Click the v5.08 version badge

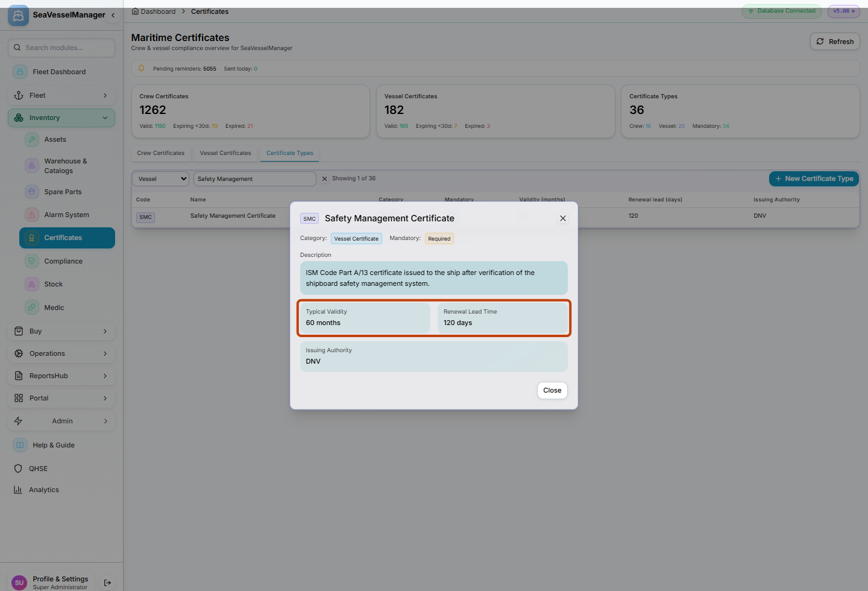[844, 11]
